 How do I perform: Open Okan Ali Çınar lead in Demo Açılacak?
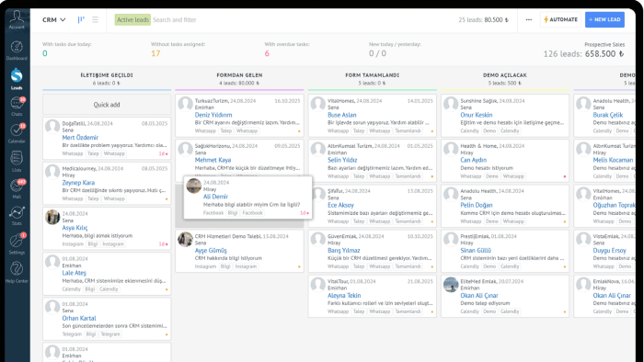point(479,295)
